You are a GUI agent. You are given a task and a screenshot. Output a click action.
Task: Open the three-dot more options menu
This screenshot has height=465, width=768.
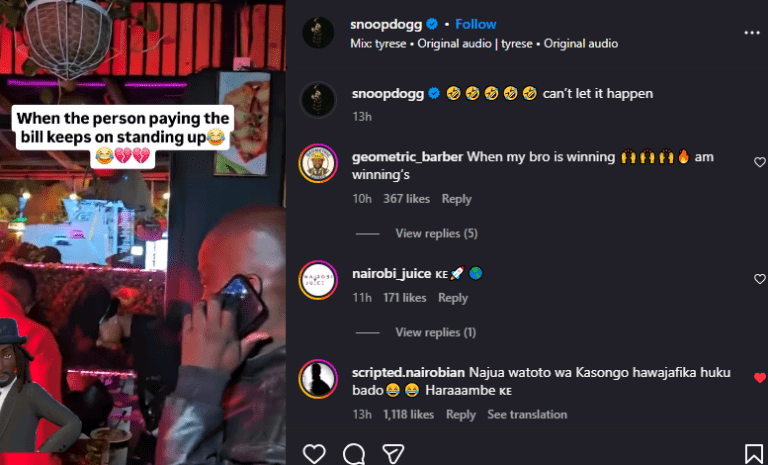click(x=751, y=33)
